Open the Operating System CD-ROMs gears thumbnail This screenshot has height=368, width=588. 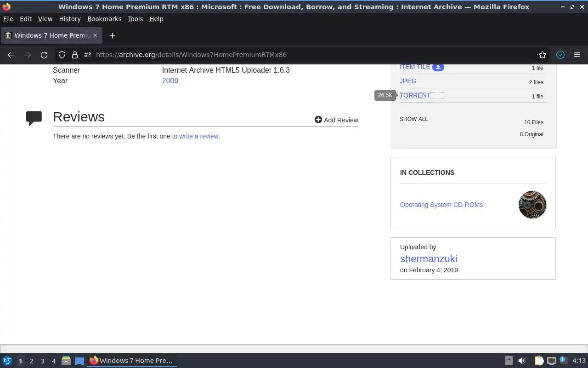(532, 205)
